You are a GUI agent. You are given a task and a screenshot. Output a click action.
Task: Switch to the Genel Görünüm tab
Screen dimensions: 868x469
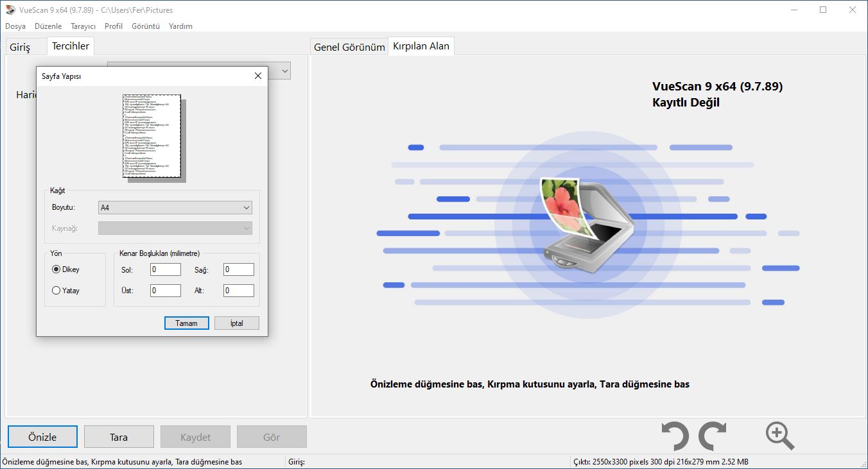(349, 47)
